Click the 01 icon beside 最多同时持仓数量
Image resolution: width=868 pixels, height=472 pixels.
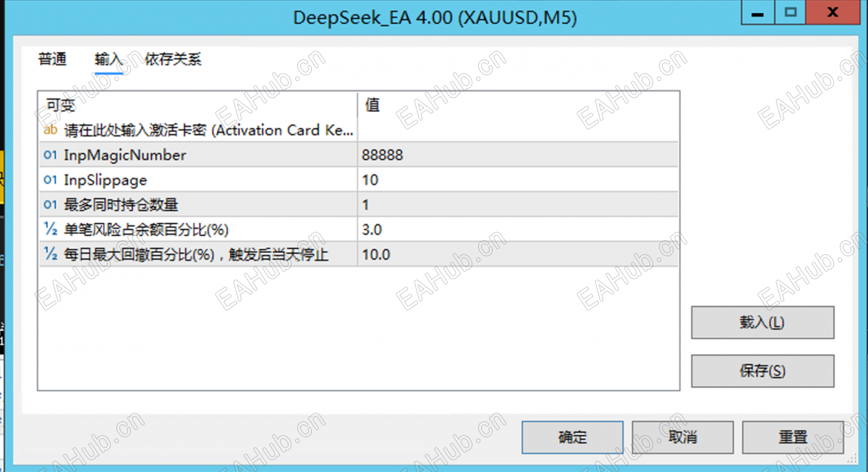[51, 205]
